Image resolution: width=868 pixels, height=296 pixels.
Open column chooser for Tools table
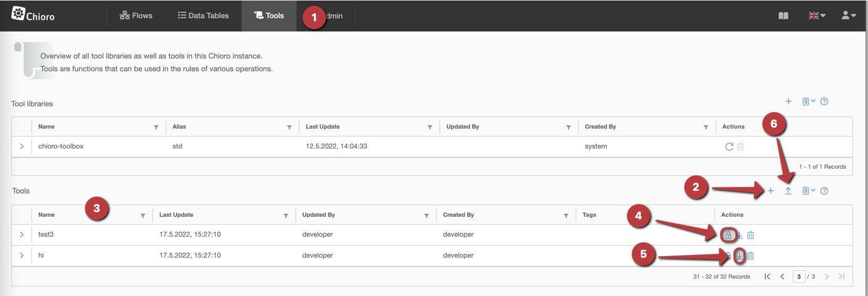point(808,191)
